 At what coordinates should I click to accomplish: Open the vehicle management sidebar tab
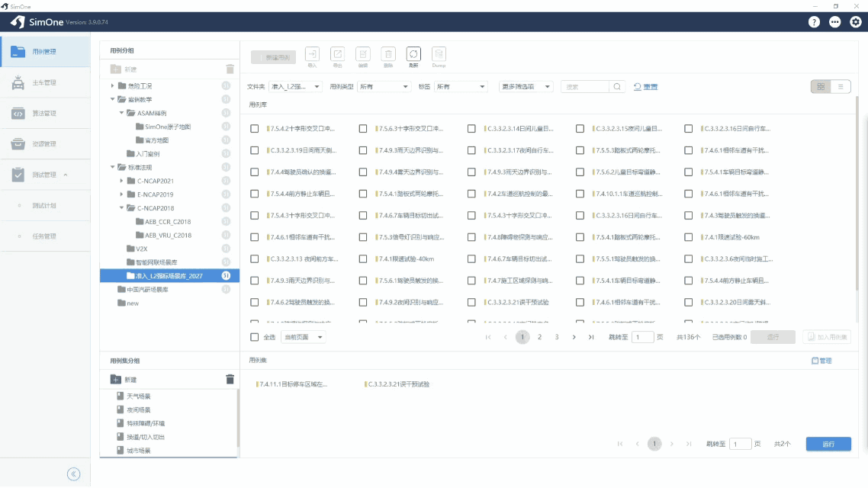pos(45,82)
